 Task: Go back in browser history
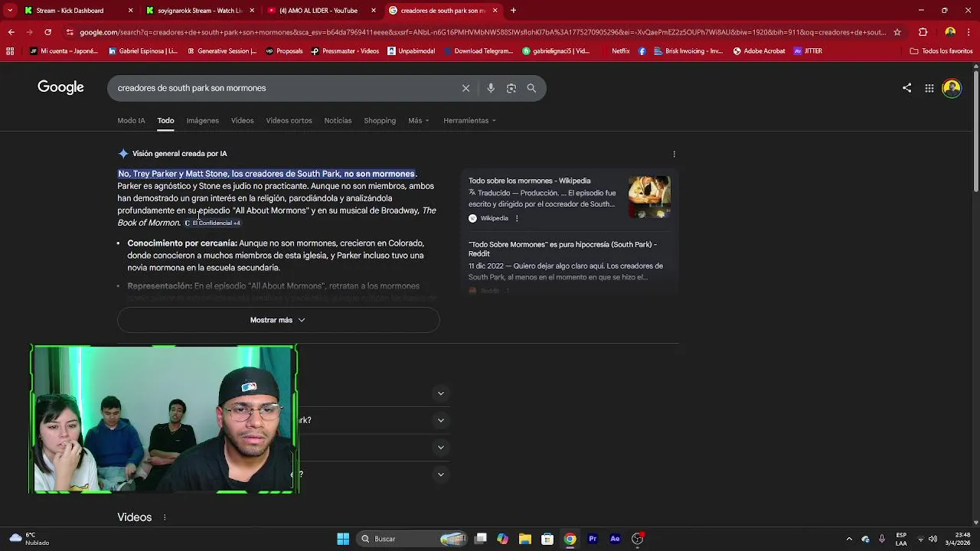[x=11, y=32]
